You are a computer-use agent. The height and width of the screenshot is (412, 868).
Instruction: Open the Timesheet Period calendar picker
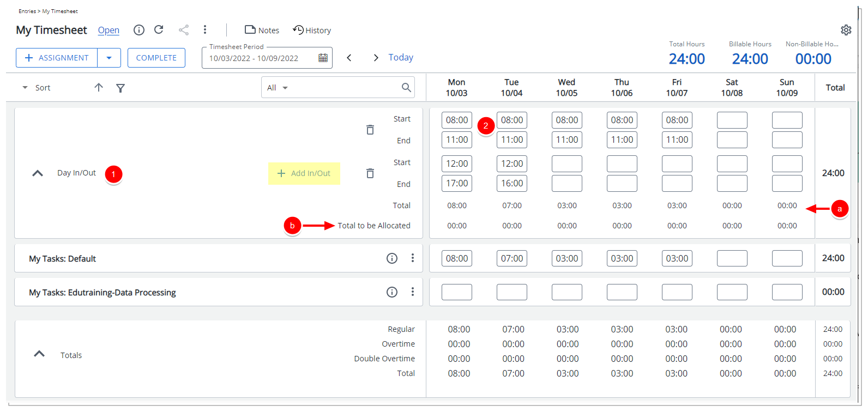tap(323, 58)
